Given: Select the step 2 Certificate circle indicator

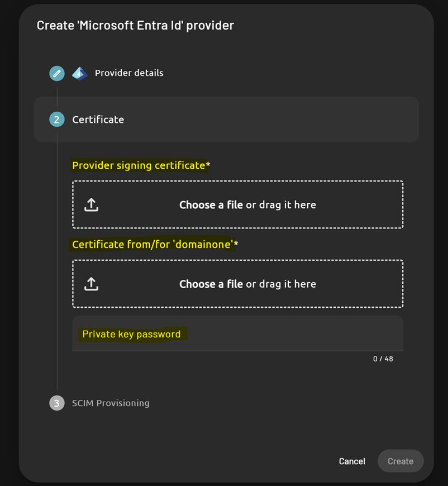Looking at the screenshot, I should tap(56, 119).
